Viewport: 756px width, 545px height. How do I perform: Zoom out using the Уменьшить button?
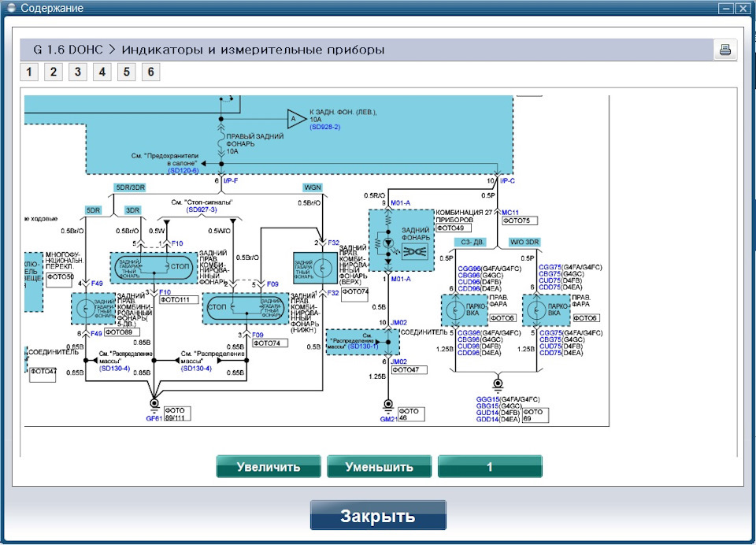pos(379,466)
